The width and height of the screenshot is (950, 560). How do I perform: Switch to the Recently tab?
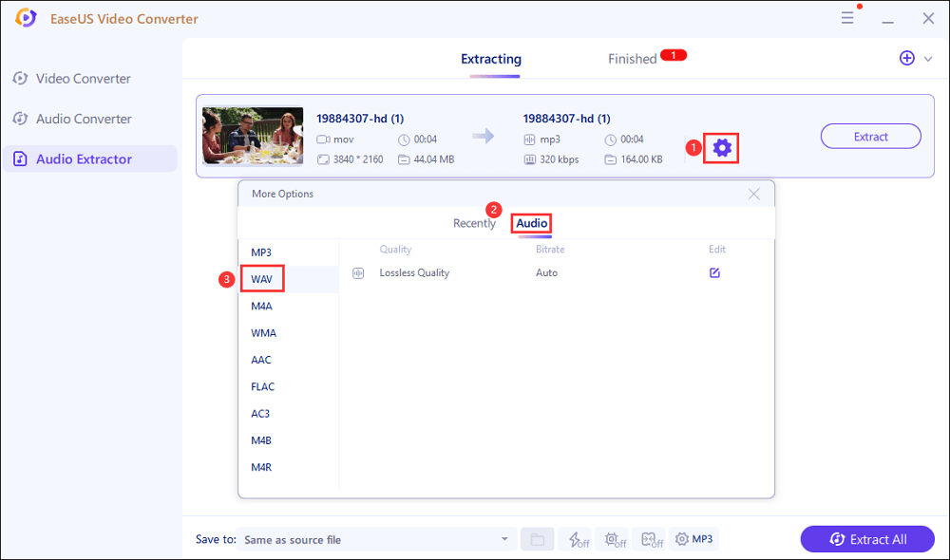coord(474,223)
